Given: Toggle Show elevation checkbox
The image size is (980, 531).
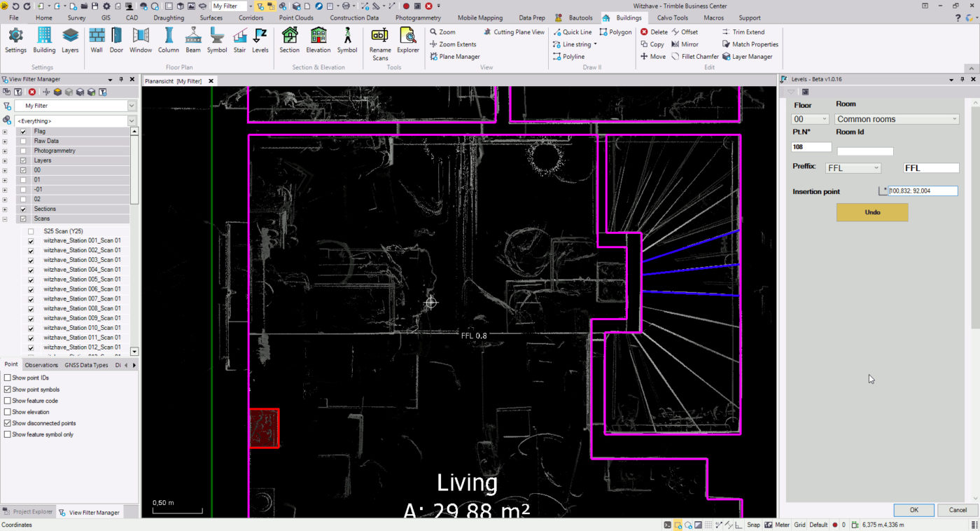Looking at the screenshot, I should tap(8, 412).
